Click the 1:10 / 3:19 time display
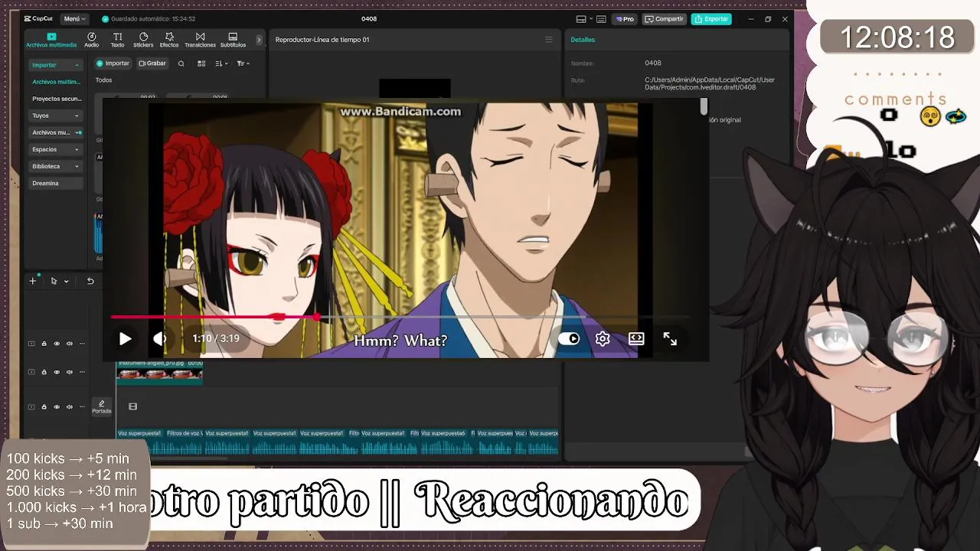 tap(216, 338)
